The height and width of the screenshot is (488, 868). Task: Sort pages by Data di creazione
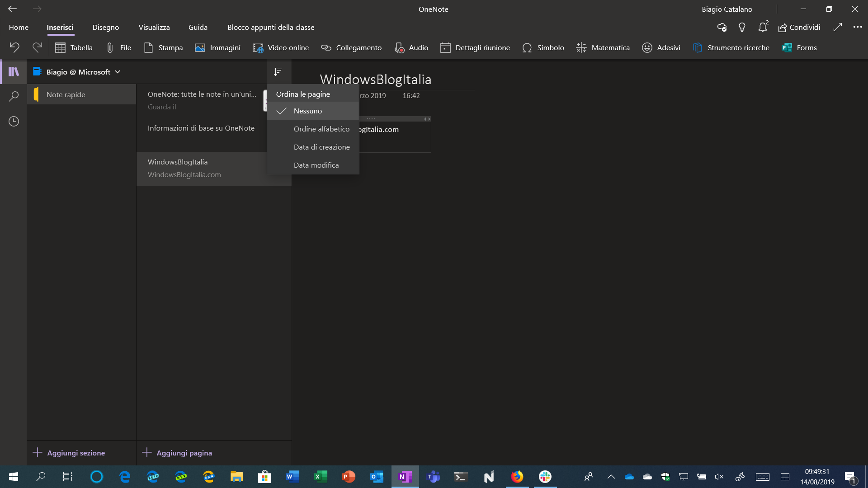click(x=313, y=147)
